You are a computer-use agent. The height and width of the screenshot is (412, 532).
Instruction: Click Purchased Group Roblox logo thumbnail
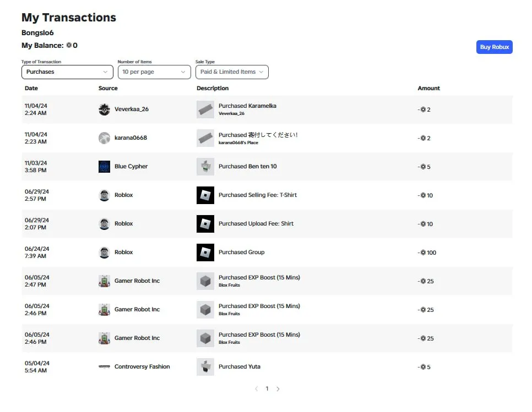click(x=205, y=252)
